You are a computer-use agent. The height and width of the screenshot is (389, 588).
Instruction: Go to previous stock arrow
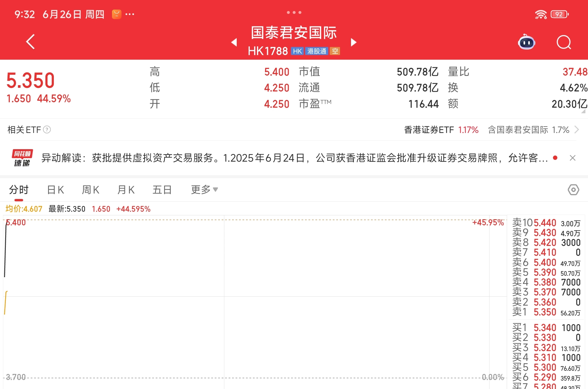click(234, 42)
